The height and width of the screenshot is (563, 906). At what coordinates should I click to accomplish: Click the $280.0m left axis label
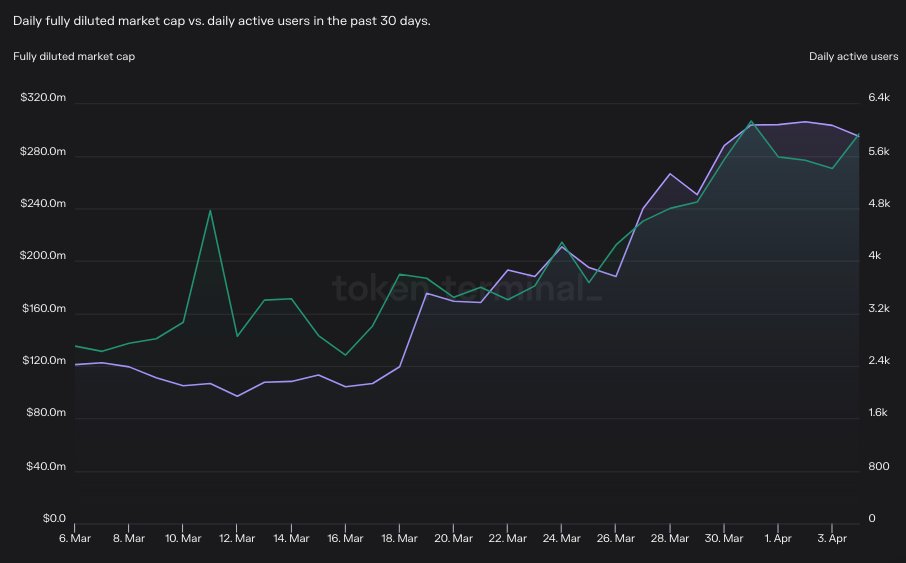pyautogui.click(x=43, y=151)
